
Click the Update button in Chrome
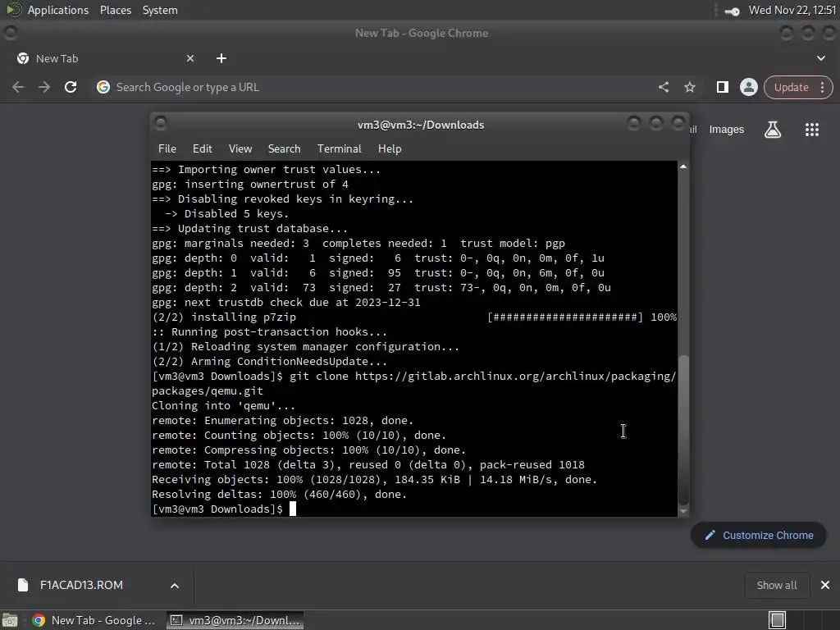(x=792, y=87)
